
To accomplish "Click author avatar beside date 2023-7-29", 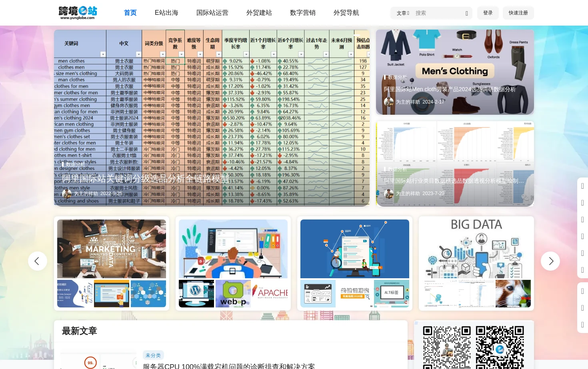I will [x=389, y=193].
